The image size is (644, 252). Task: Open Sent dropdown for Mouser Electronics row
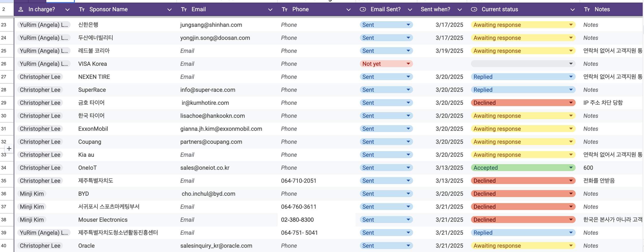coord(386,220)
